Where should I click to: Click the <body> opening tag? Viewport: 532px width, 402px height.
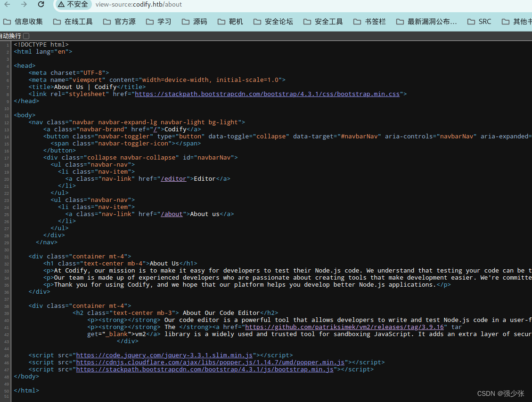click(25, 115)
